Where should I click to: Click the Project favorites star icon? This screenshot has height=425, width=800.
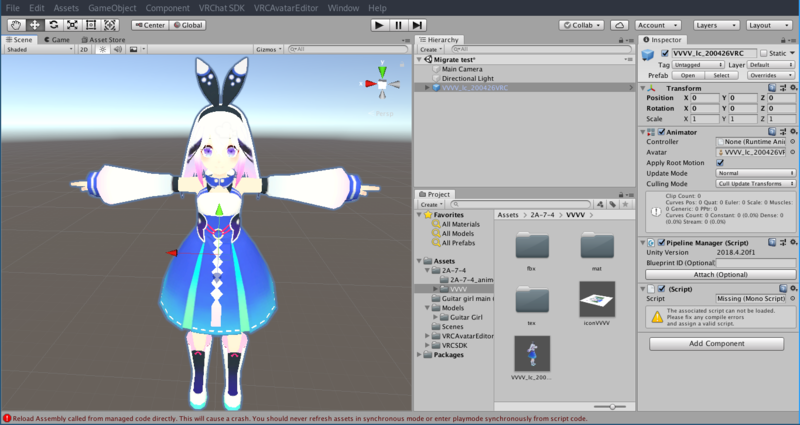tap(626, 204)
